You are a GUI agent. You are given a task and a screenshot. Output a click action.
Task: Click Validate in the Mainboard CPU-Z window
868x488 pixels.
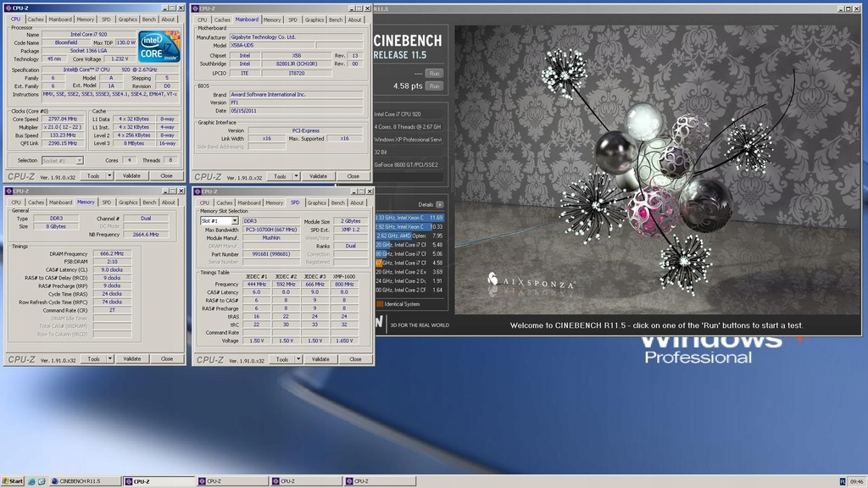(x=319, y=176)
